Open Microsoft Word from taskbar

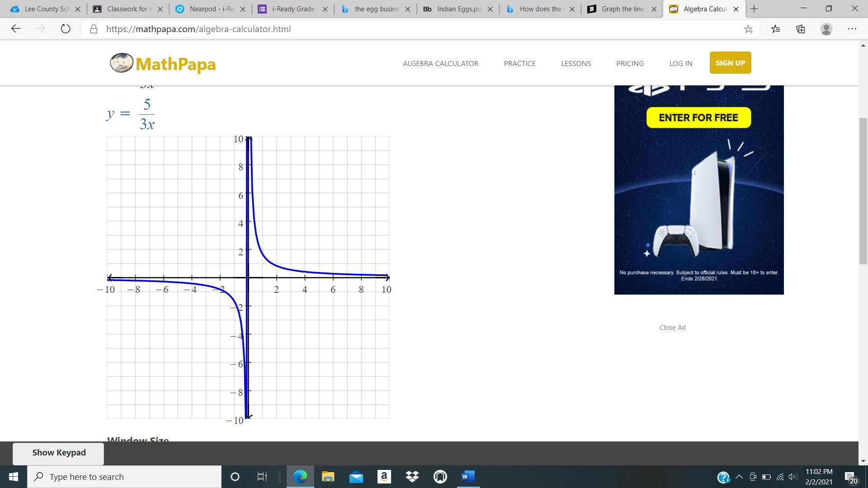(468, 477)
